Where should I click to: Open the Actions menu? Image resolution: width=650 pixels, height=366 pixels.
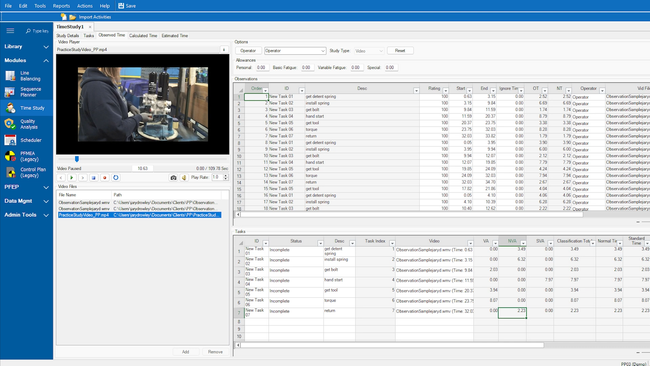(85, 6)
